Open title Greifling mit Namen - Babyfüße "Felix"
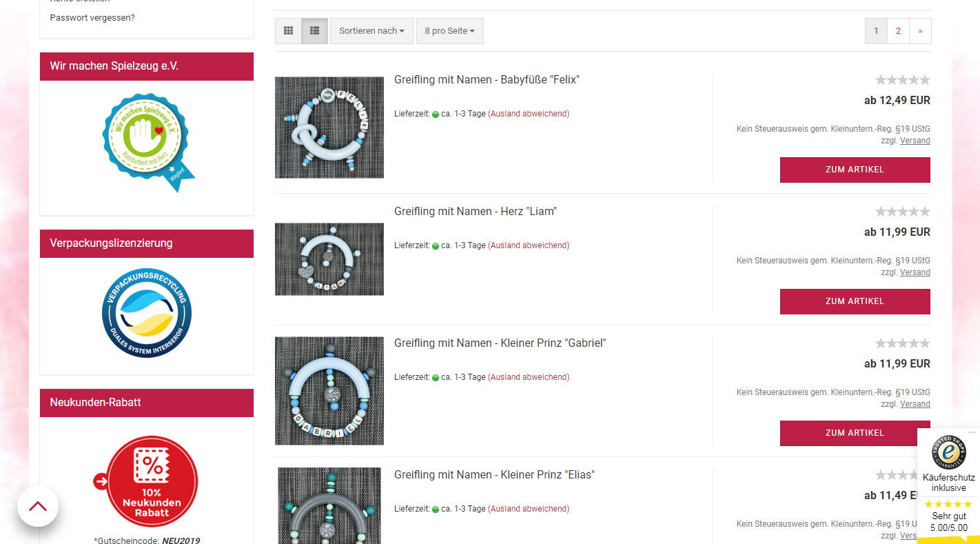This screenshot has width=980, height=544. point(487,79)
